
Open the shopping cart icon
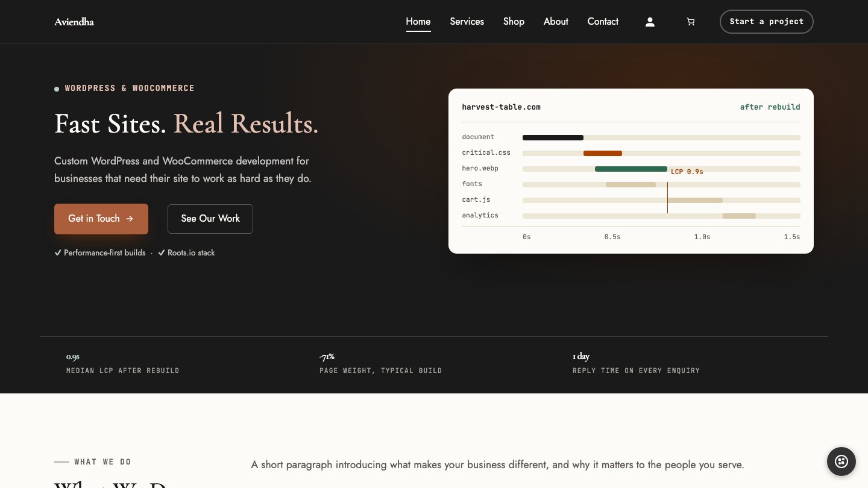(691, 22)
